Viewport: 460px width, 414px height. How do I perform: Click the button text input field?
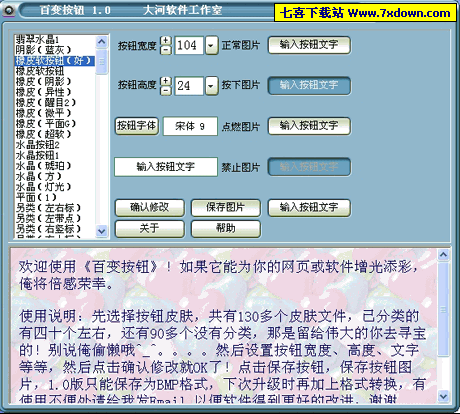click(x=166, y=167)
